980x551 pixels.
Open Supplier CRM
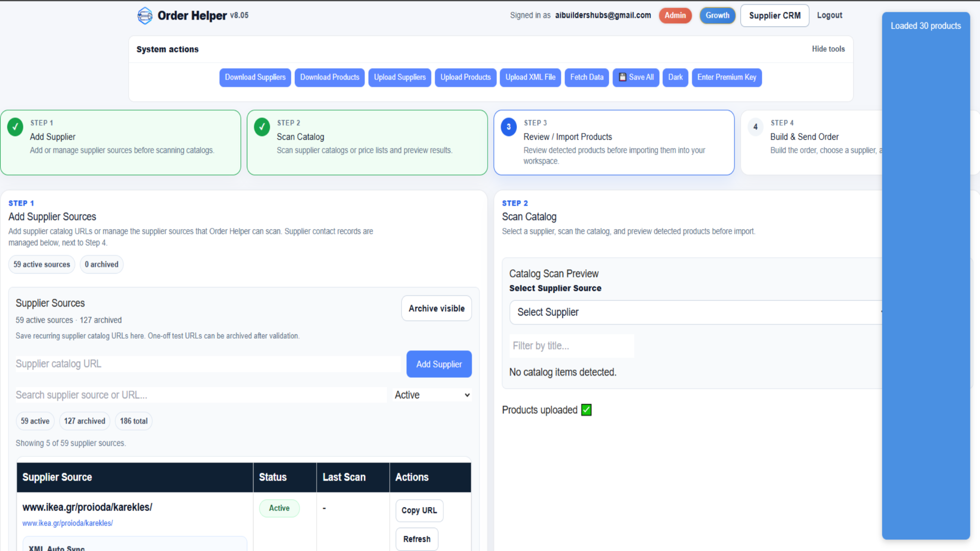coord(775,16)
